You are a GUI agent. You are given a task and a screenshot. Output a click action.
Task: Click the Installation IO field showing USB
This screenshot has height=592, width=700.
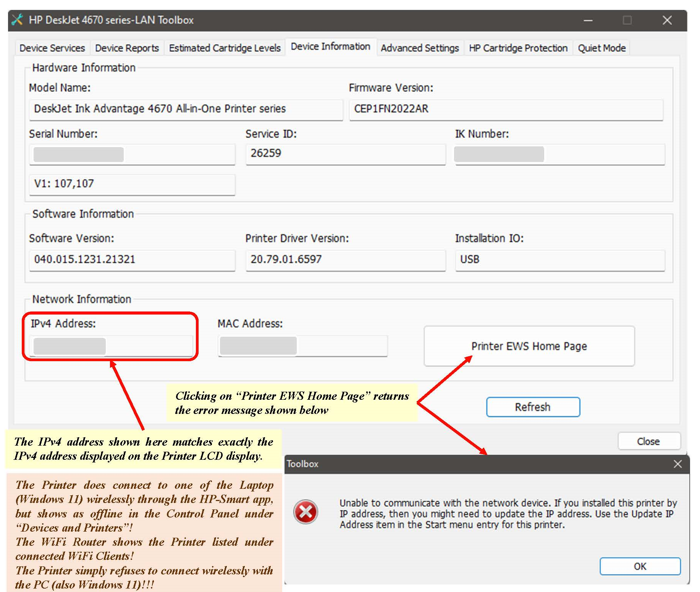point(560,261)
